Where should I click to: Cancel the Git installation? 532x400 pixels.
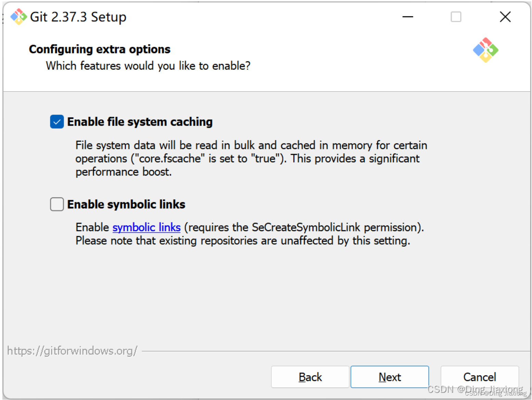[x=480, y=377]
